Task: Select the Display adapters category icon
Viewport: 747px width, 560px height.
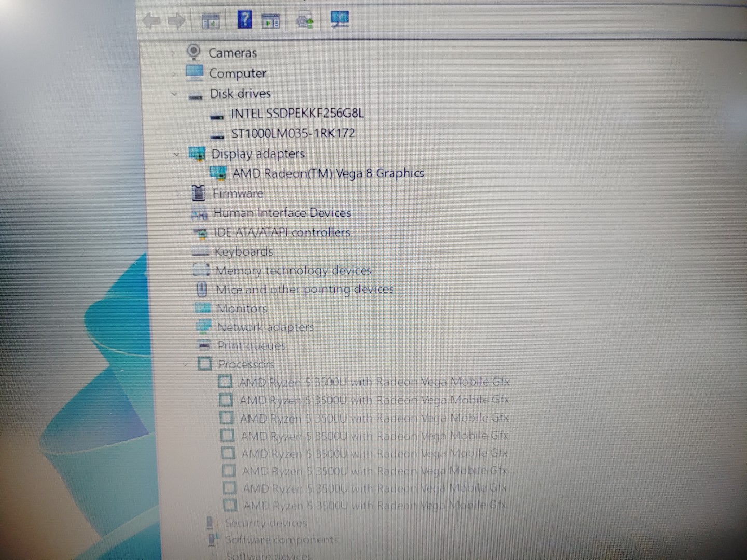Action: (197, 153)
